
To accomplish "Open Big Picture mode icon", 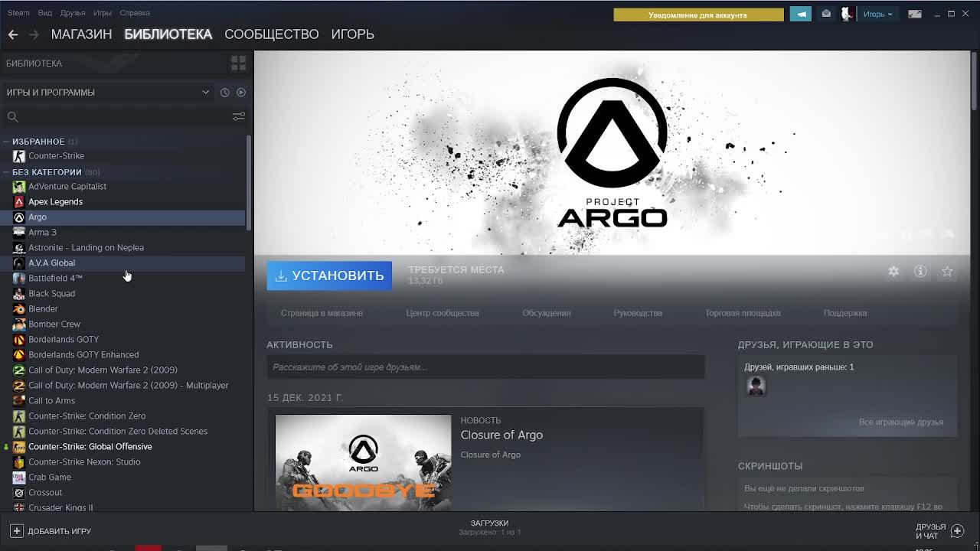I will 915,14.
